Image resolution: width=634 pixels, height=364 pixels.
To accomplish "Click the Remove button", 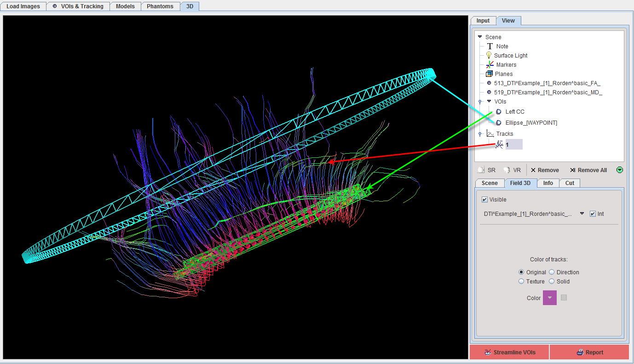I will click(x=545, y=170).
